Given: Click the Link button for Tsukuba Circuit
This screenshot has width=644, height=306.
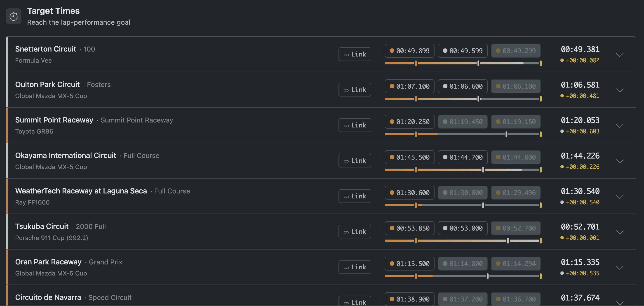Looking at the screenshot, I should tap(355, 232).
